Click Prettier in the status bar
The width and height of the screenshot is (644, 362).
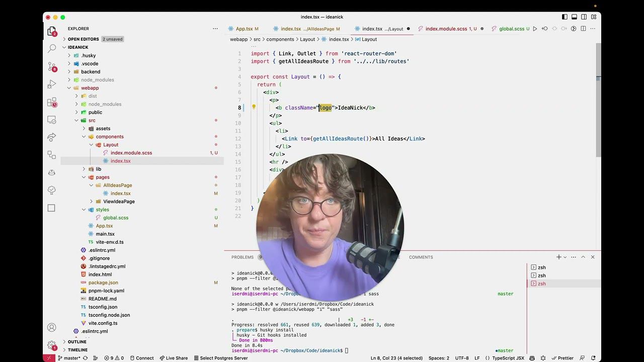(x=561, y=358)
